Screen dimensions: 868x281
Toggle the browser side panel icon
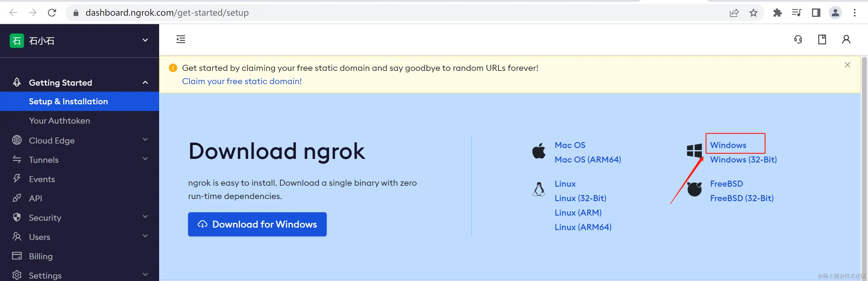(x=816, y=13)
